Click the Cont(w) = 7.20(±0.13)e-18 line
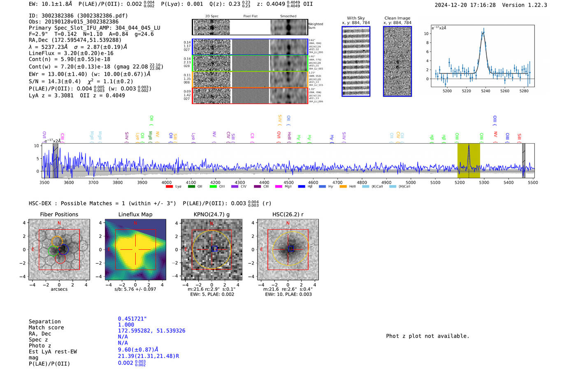This screenshot has width=576, height=392. pyautogui.click(x=96, y=66)
